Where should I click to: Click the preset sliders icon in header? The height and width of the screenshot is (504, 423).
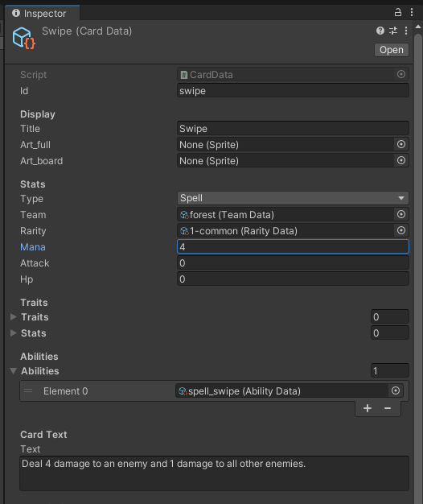393,31
